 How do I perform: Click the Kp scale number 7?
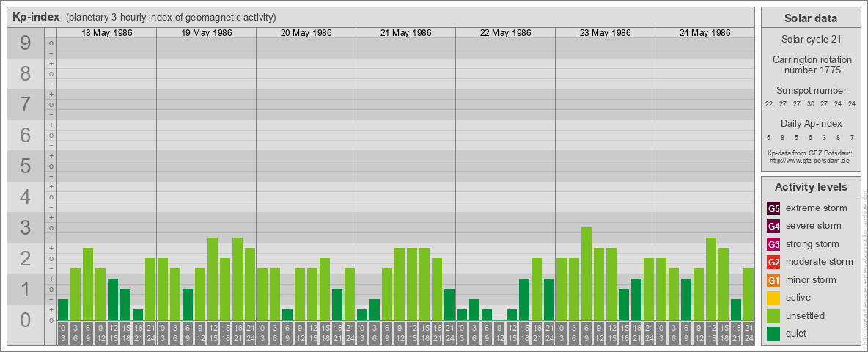pos(26,105)
